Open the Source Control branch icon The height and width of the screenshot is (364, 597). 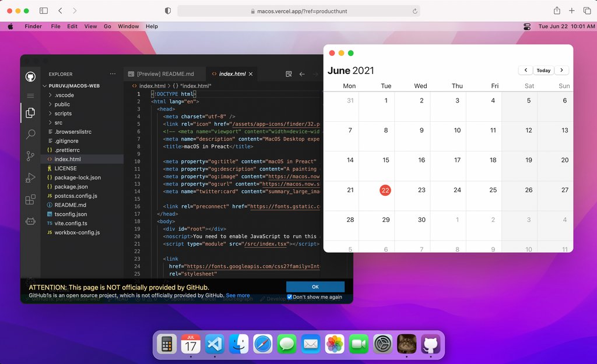(x=30, y=156)
